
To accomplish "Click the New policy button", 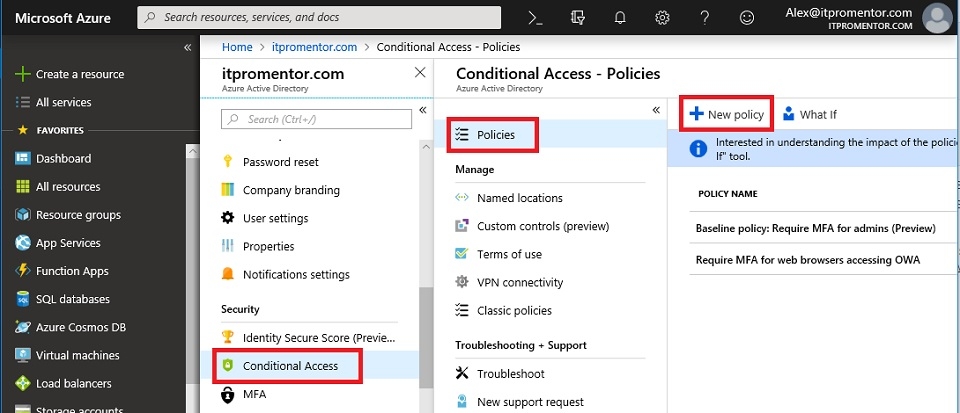I will point(727,114).
